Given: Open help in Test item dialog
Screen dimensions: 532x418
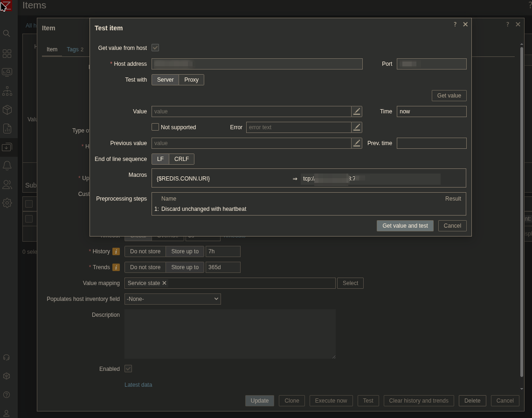Looking at the screenshot, I should [455, 24].
